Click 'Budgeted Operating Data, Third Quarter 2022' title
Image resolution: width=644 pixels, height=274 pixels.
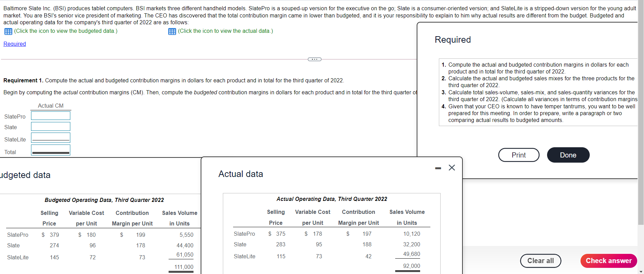[104, 200]
